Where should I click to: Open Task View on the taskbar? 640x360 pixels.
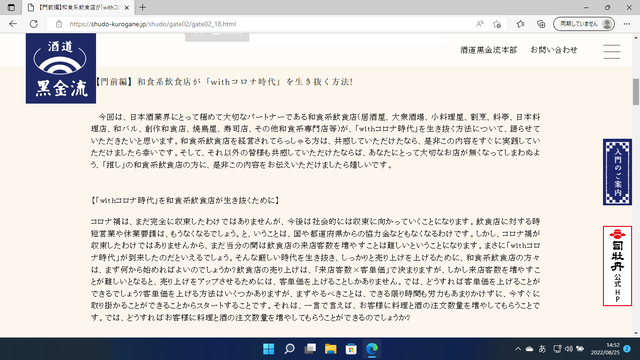pyautogui.click(x=310, y=349)
